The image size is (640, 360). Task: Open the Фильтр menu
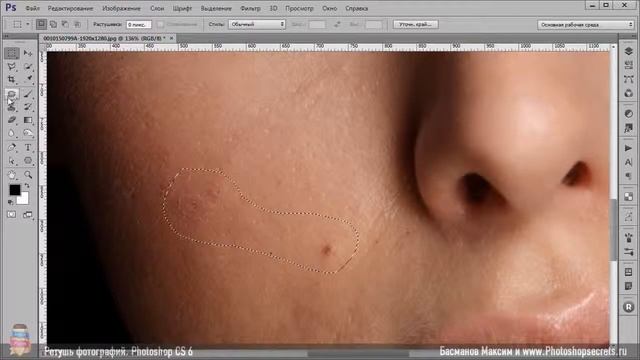[250, 8]
